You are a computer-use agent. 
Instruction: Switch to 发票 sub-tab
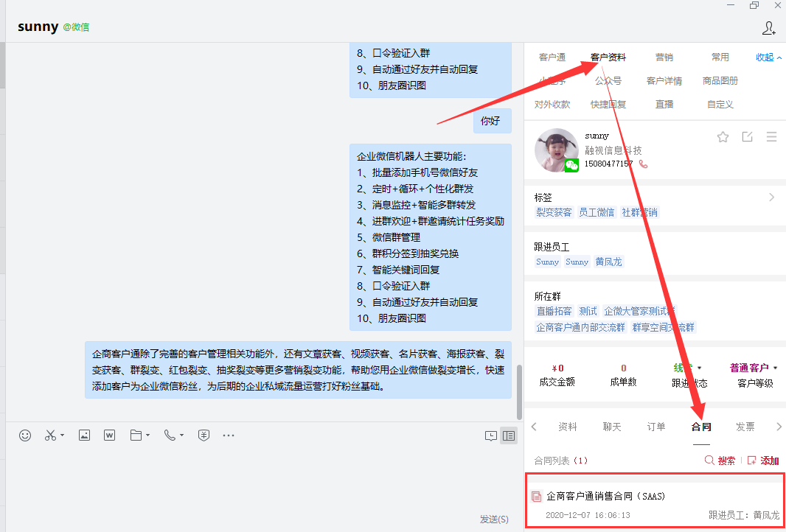pyautogui.click(x=745, y=427)
